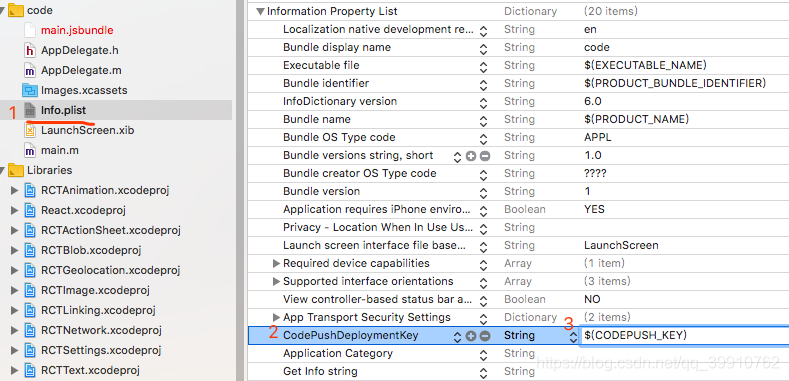This screenshot has height=381, width=789.
Task: Select the Get Info string key
Action: click(320, 371)
